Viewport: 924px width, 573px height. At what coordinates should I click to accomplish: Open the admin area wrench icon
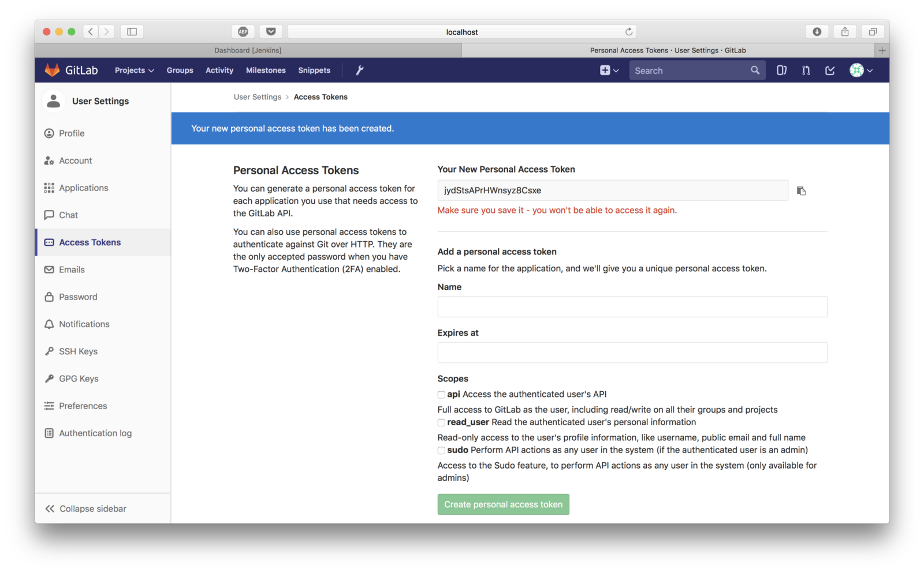pyautogui.click(x=359, y=70)
